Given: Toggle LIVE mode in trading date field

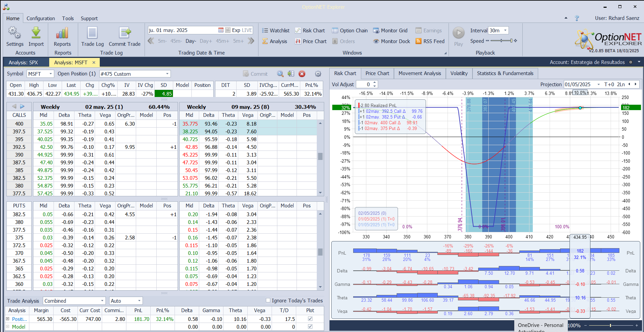Looking at the screenshot, I should pos(247,30).
